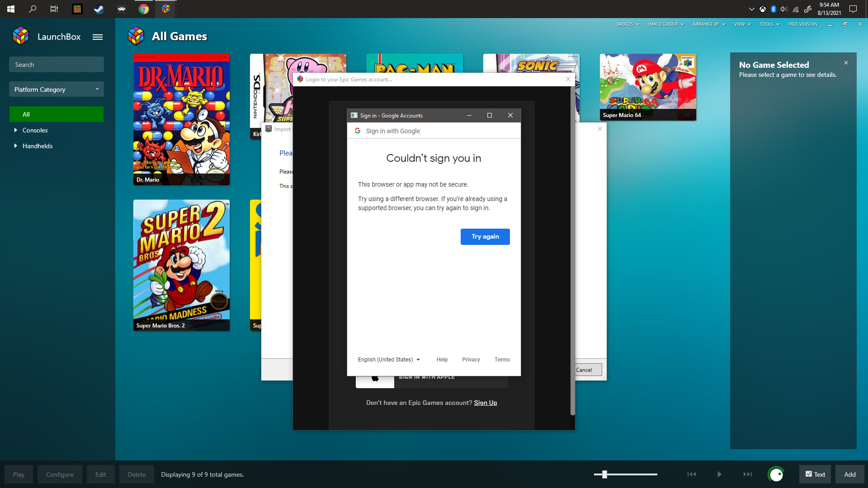Adjust the image size slider handle

tap(604, 474)
